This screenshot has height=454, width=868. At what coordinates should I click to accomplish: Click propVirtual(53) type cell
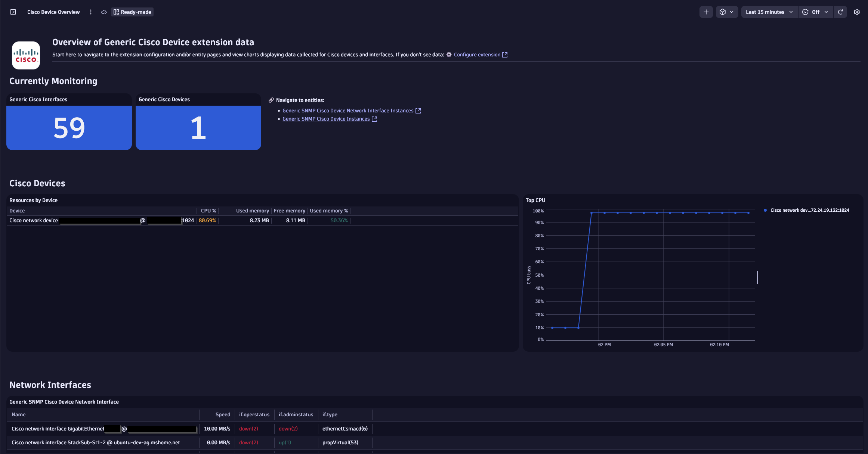(340, 442)
